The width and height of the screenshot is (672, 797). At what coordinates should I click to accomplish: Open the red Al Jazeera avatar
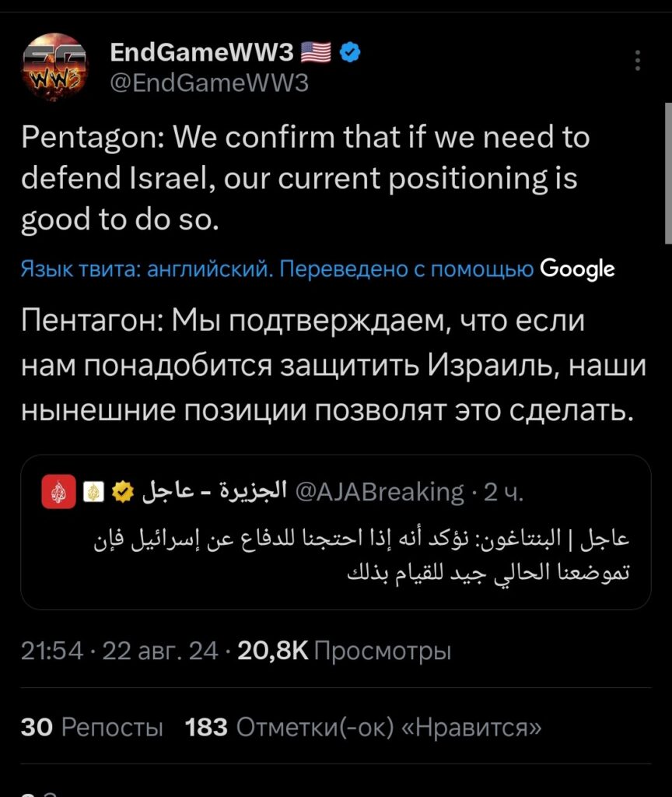(x=59, y=492)
